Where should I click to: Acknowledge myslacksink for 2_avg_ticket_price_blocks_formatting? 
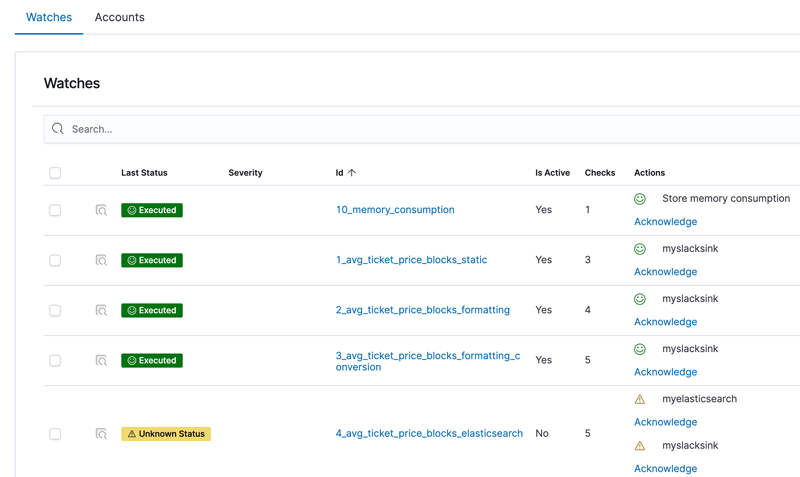pos(665,321)
